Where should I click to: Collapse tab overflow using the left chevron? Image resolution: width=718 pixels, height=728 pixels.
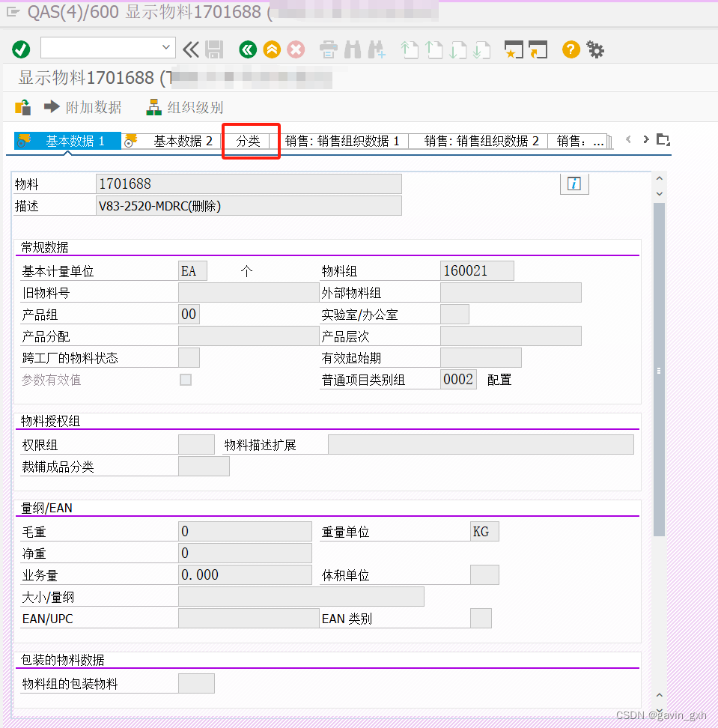[x=628, y=139]
